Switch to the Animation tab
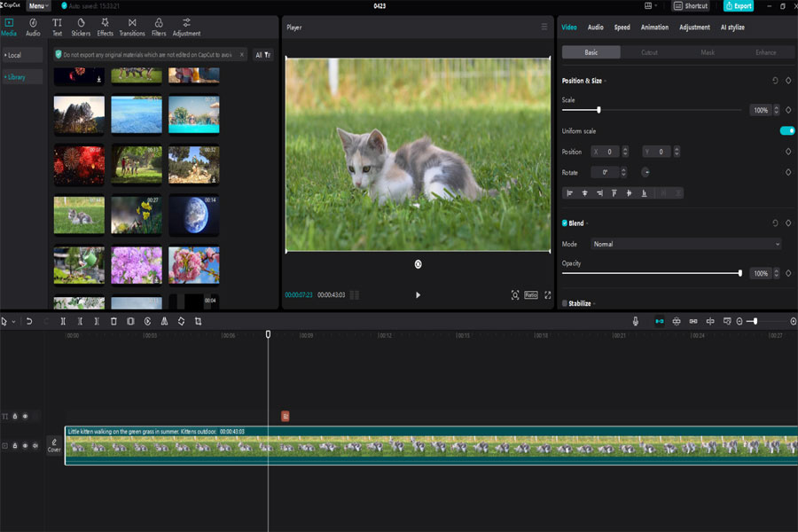This screenshot has height=532, width=798. coord(654,27)
